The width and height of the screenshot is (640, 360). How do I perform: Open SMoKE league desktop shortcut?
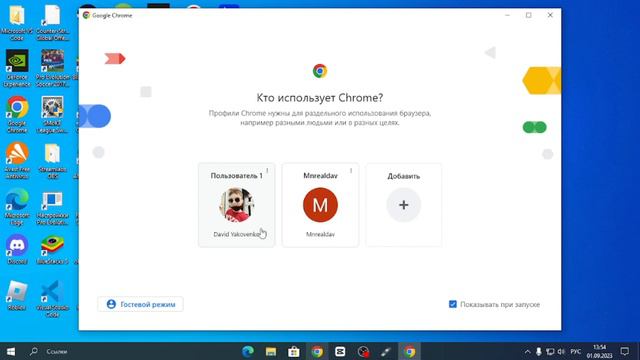click(x=53, y=115)
